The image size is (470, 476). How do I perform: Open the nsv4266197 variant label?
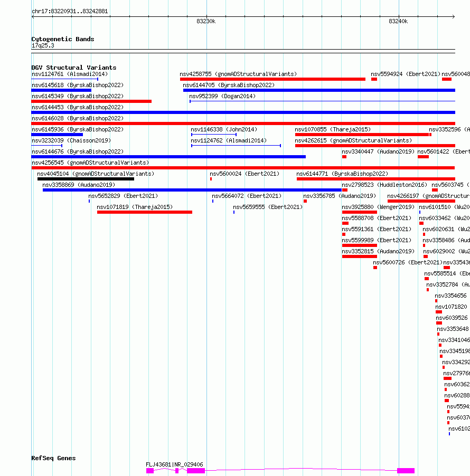click(x=428, y=196)
